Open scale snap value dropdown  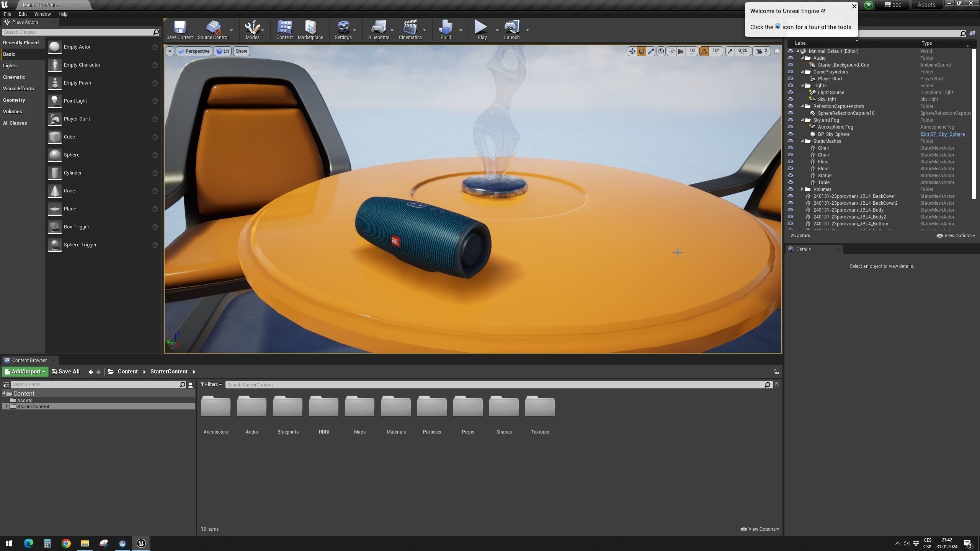(743, 51)
